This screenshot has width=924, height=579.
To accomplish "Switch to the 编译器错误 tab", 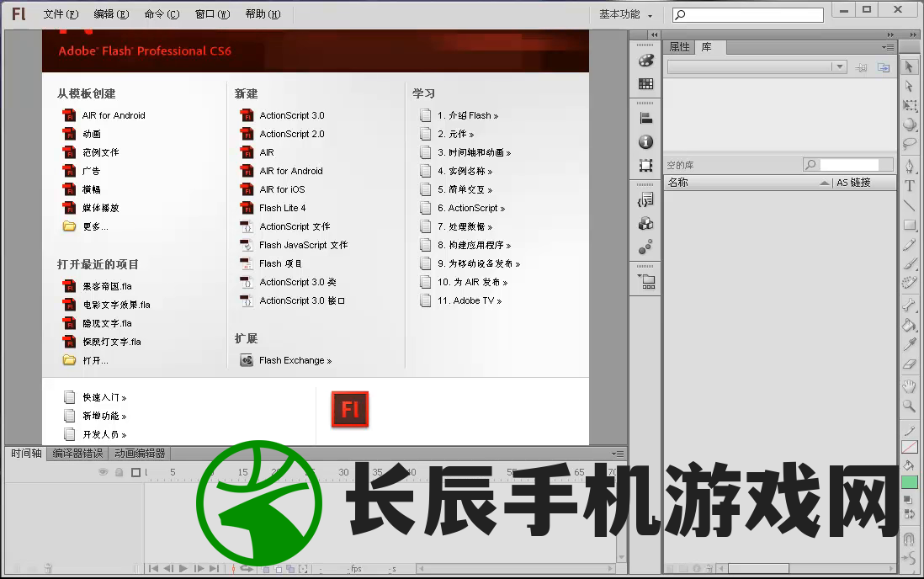I will point(77,454).
